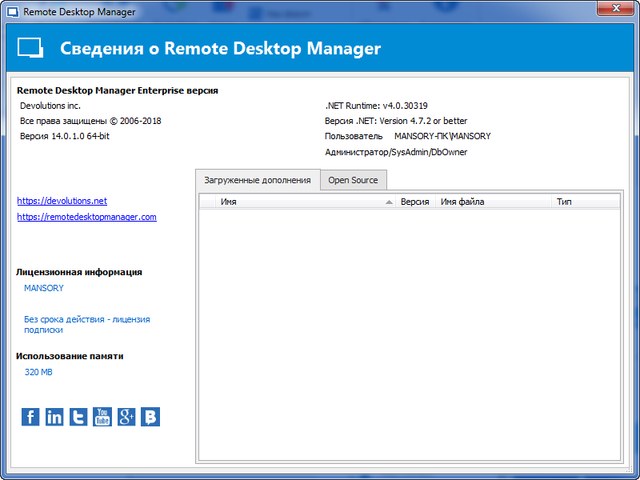640x480 pixels.
Task: Open the VK social network icon
Action: (150, 417)
